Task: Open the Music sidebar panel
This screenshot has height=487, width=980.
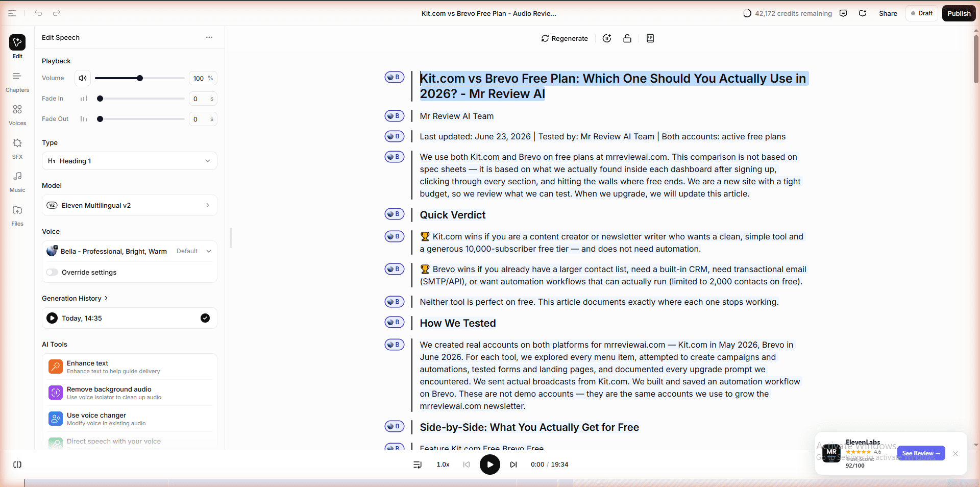Action: click(17, 182)
